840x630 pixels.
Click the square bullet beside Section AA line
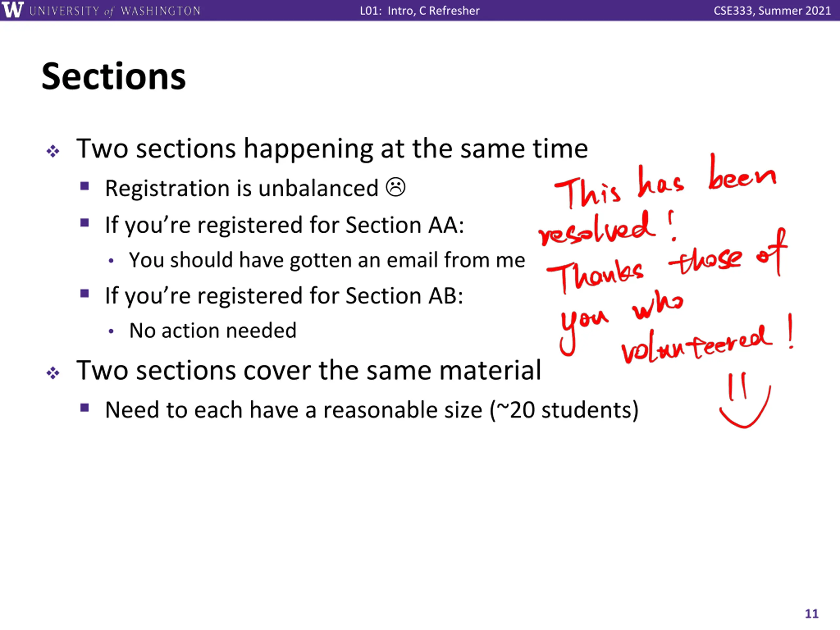coord(84,222)
